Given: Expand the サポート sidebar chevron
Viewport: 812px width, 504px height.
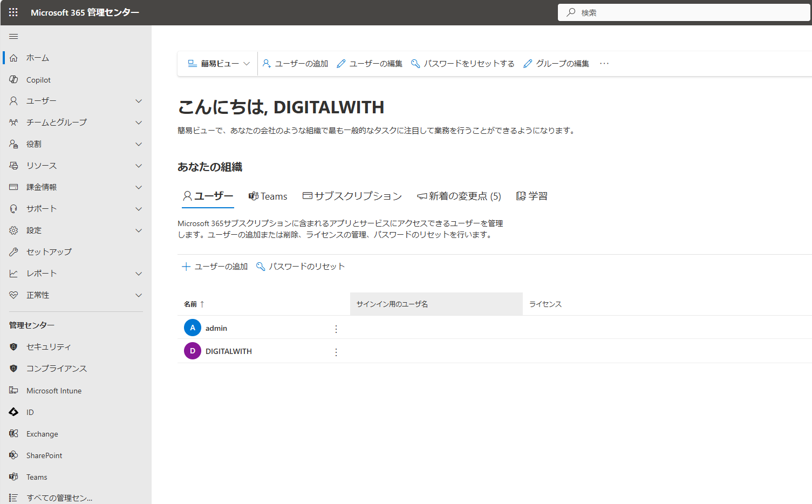Looking at the screenshot, I should pyautogui.click(x=139, y=209).
